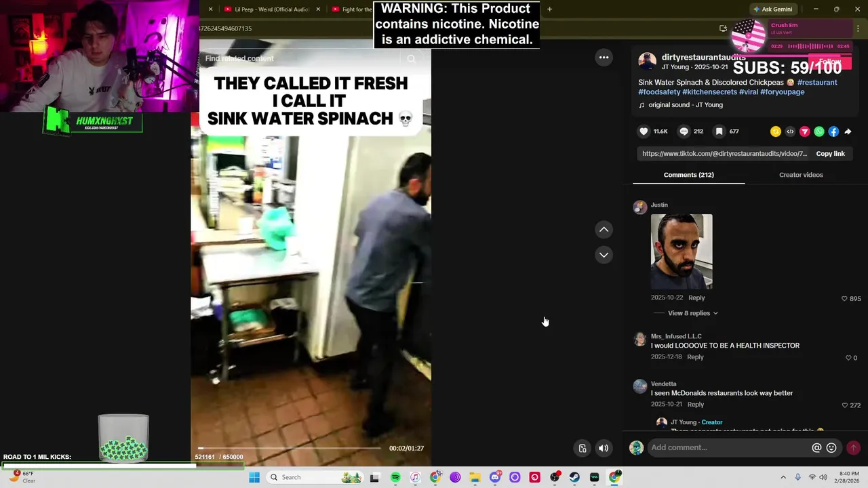Click the Windows taskbar Search box
This screenshot has height=488, width=868.
[x=316, y=477]
